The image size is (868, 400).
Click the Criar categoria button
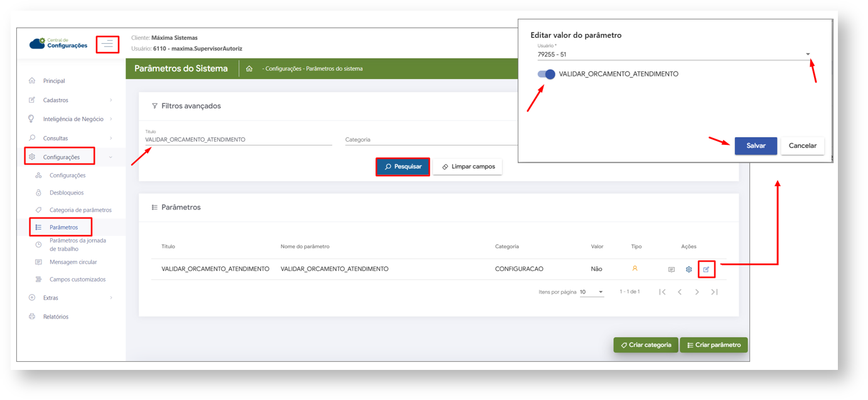pos(645,345)
